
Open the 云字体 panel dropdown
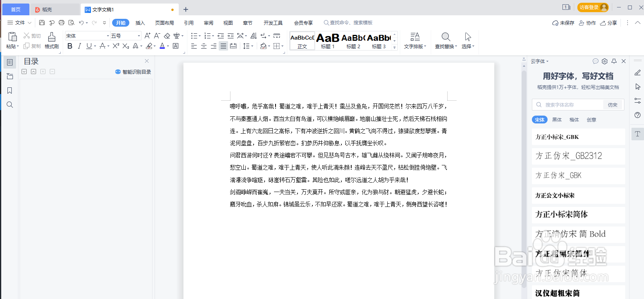coord(540,61)
